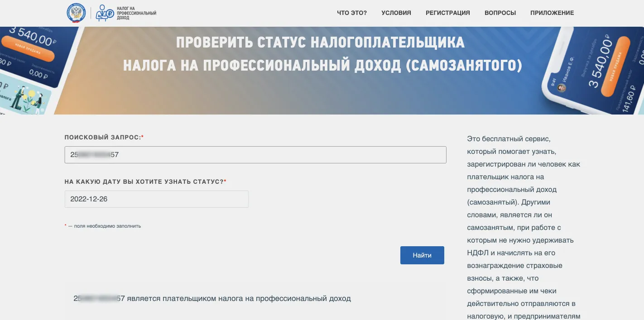This screenshot has height=320, width=644.
Task: Click the 'На какую дату' field label
Action: (145, 181)
